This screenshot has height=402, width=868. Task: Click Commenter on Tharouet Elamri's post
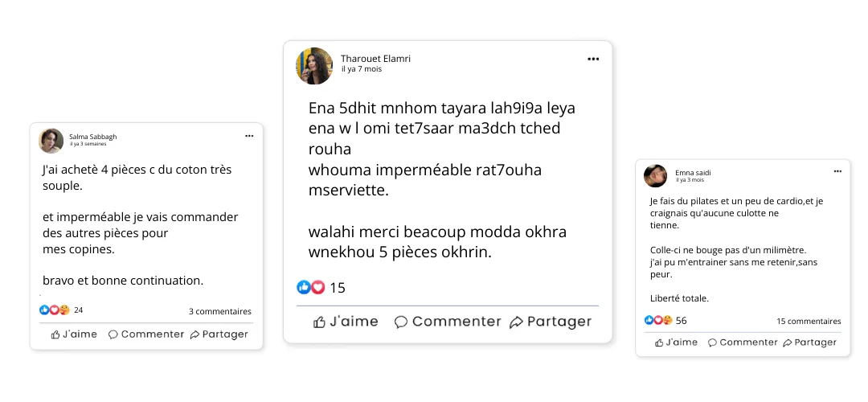448,322
